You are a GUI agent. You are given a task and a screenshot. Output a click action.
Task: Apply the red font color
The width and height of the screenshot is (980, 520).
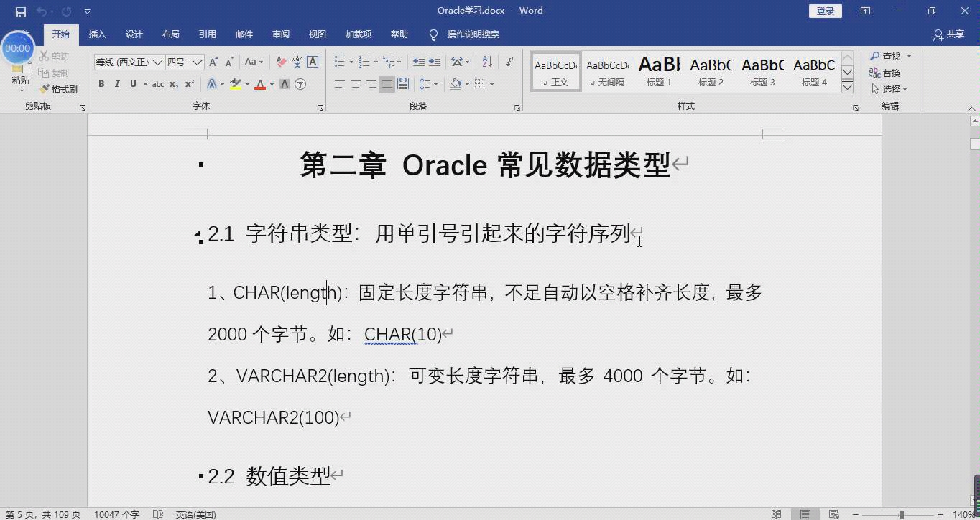tap(260, 84)
